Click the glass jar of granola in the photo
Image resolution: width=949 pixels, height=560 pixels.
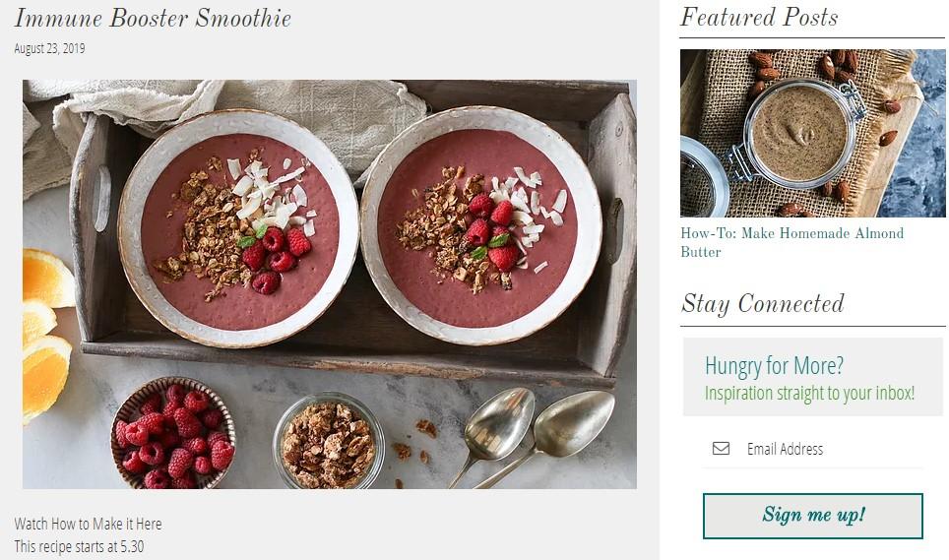click(x=329, y=442)
